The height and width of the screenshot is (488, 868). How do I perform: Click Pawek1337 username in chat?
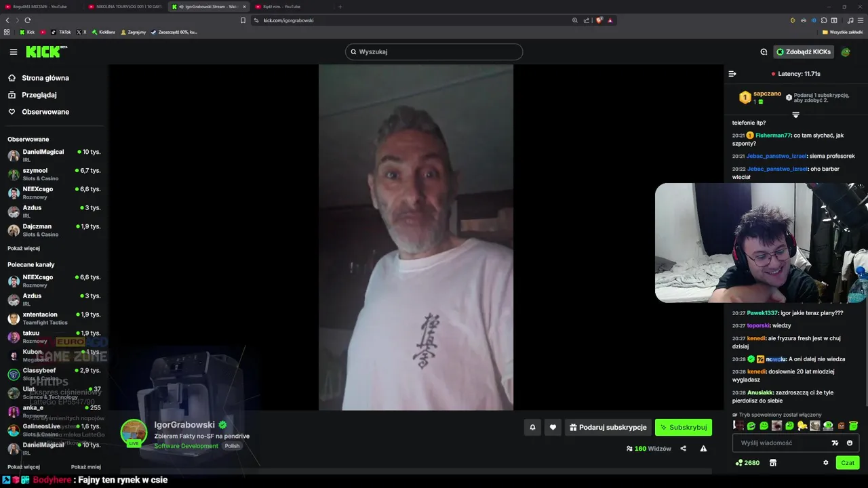pos(762,313)
